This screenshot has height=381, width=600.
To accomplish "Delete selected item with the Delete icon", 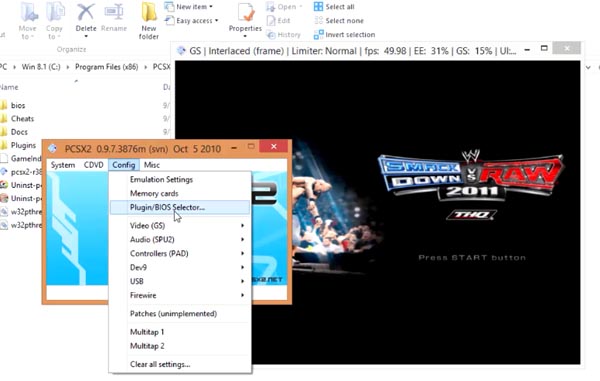I will coord(86,20).
